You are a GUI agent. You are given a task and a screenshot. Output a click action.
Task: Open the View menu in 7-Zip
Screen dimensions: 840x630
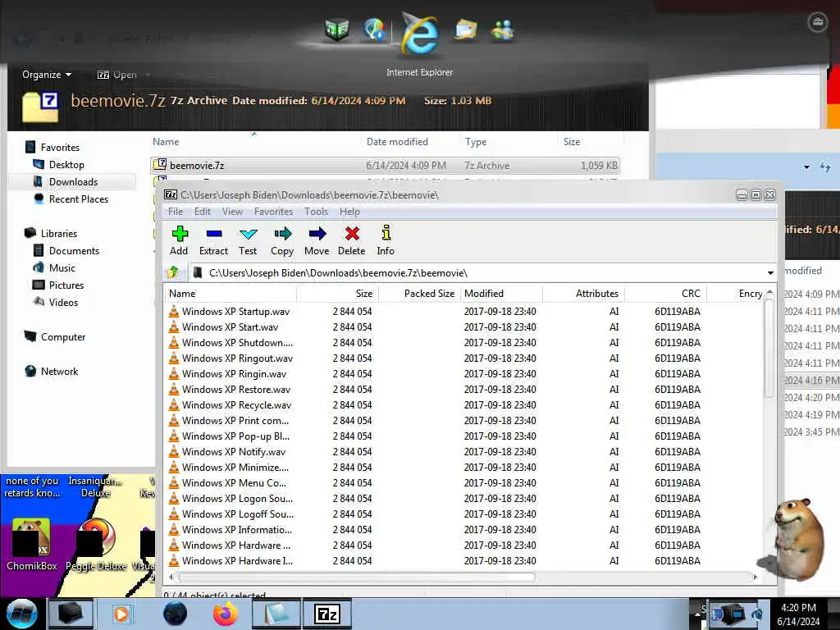[232, 212]
